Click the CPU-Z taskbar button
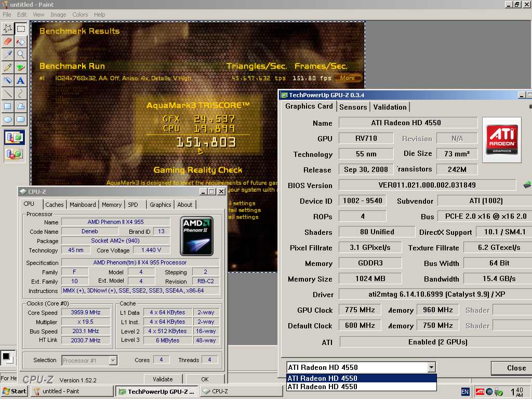 pyautogui.click(x=241, y=391)
